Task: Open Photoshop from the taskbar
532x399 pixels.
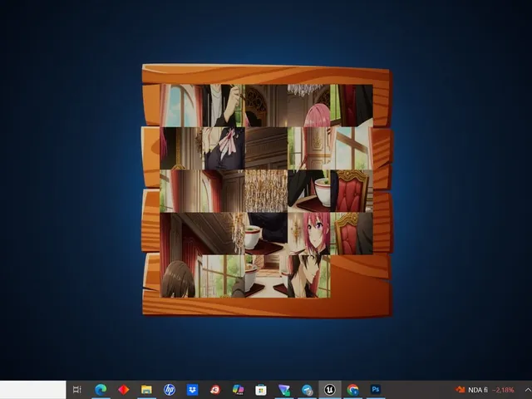Action: [x=376, y=390]
